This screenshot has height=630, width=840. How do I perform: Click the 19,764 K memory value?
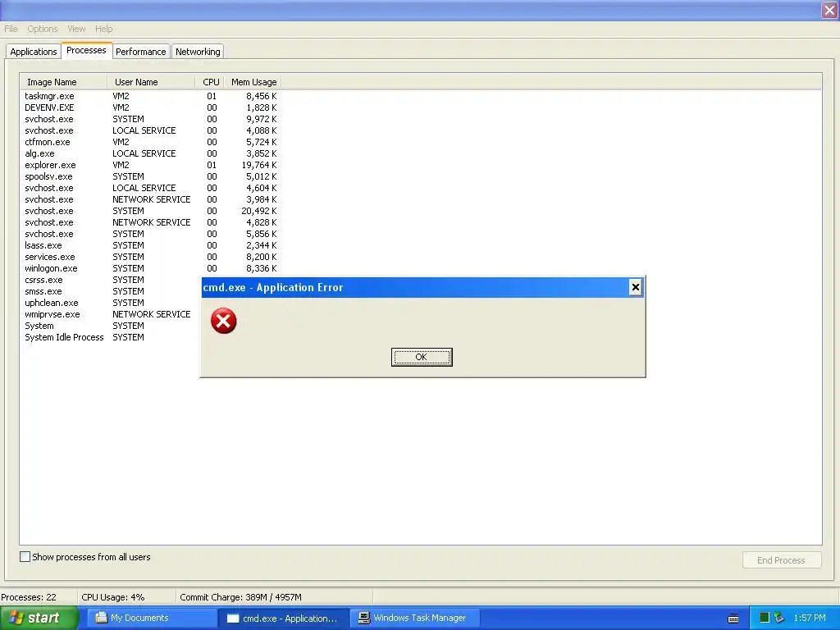click(x=258, y=165)
